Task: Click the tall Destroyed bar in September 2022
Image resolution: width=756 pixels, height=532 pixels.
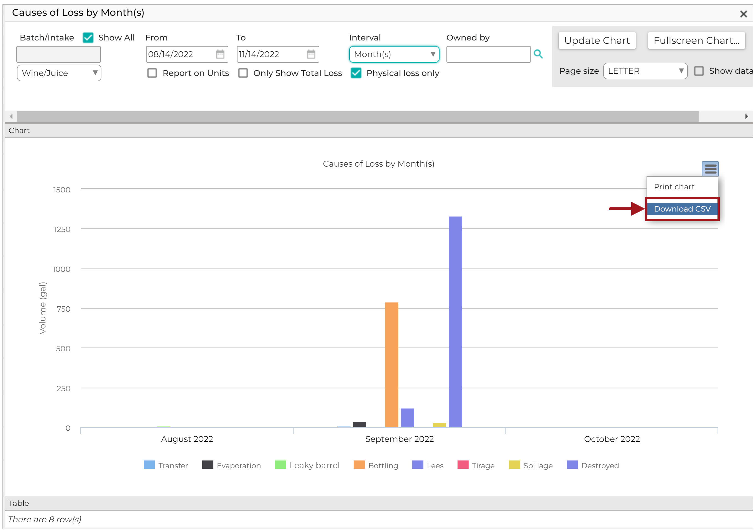Action: point(455,322)
